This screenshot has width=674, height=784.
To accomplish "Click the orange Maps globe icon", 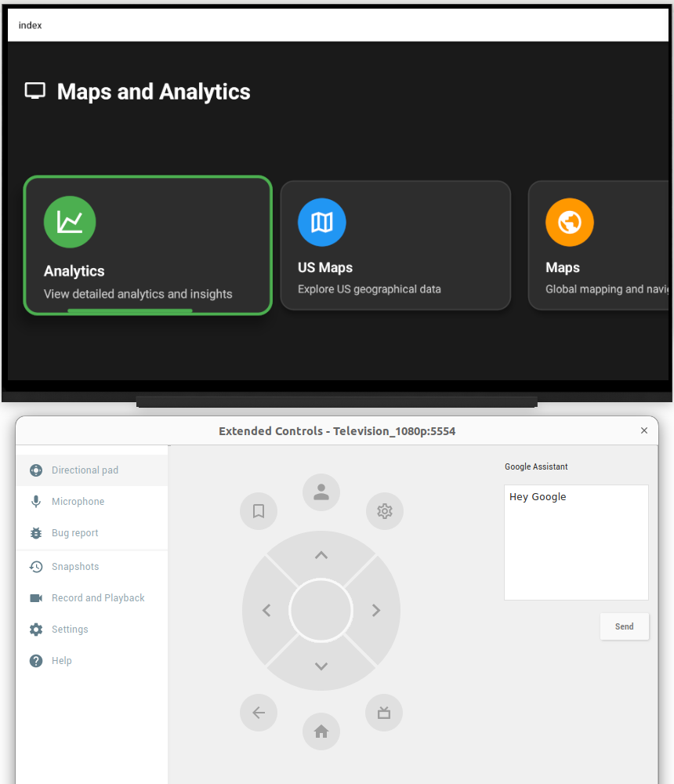I will coord(569,222).
